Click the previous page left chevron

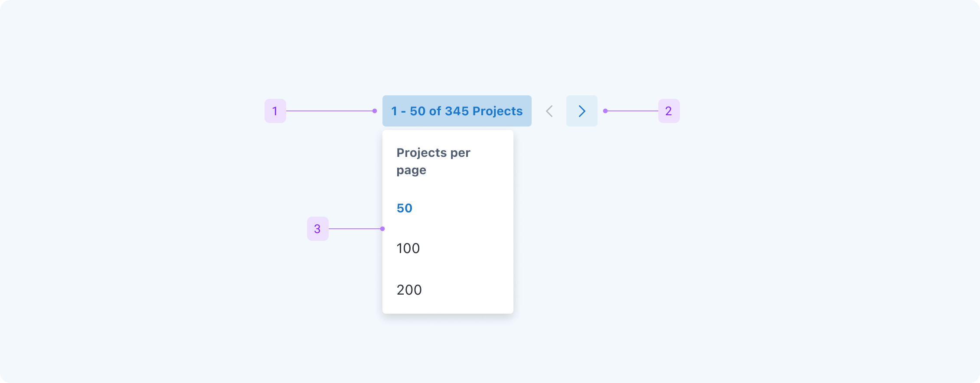pos(549,111)
